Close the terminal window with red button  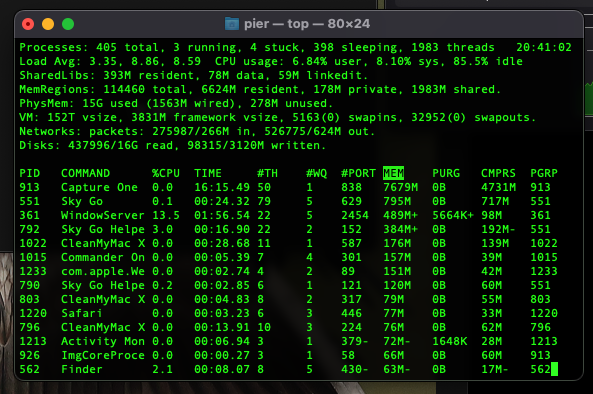click(x=28, y=24)
